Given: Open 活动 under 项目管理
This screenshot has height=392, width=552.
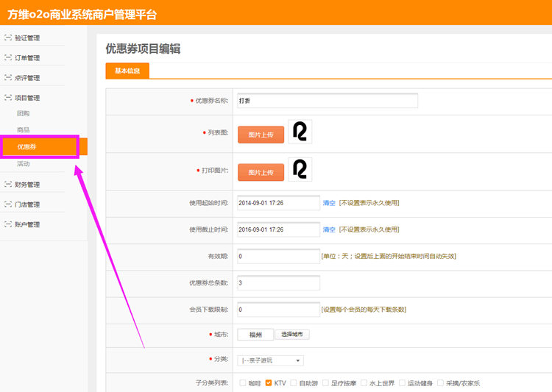Looking at the screenshot, I should pos(24,164).
